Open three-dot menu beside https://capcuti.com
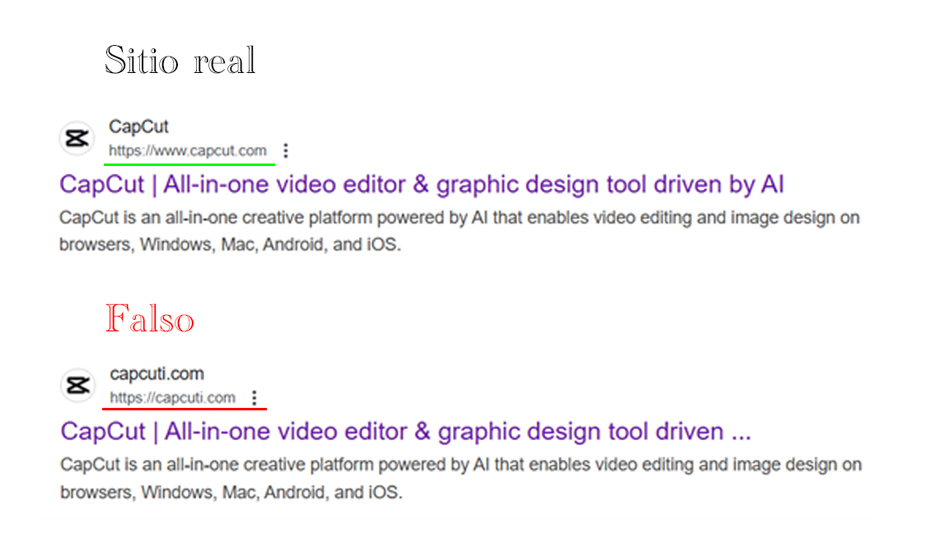Image resolution: width=928 pixels, height=560 pixels. point(254,398)
